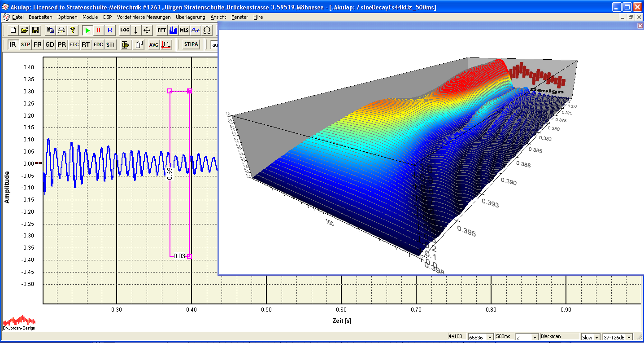Switch to IR impulse response view
Image resolution: width=644 pixels, height=343 pixels.
pos(13,45)
